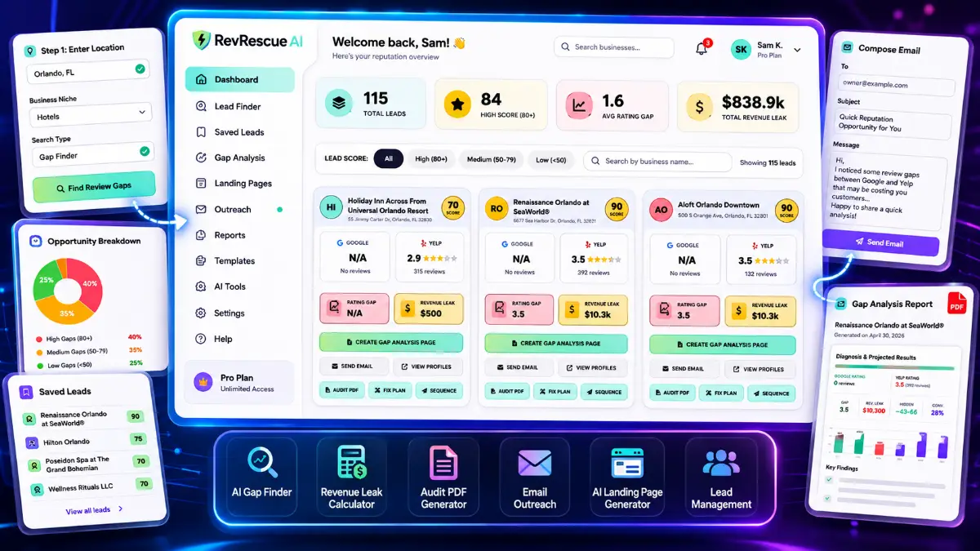The height and width of the screenshot is (551, 980).
Task: Click Audit PDF on Holiday Inn card
Action: click(x=341, y=390)
